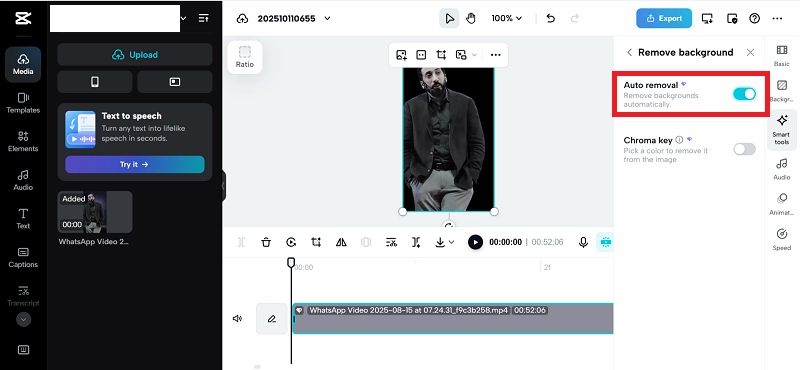Open the media sort filter icon

tap(203, 18)
